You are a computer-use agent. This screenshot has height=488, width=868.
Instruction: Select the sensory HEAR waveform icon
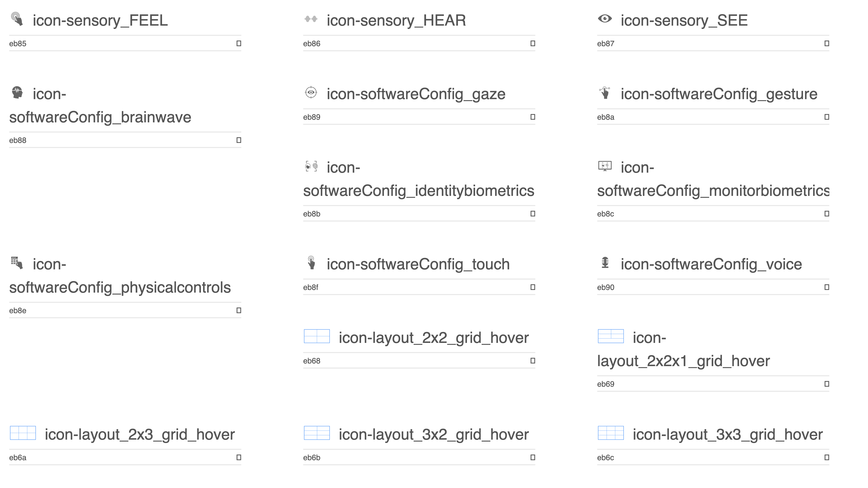[311, 19]
